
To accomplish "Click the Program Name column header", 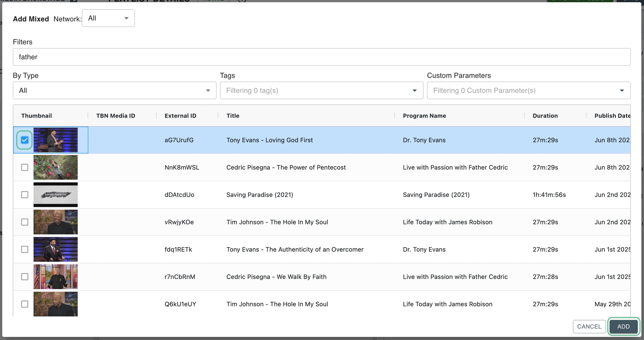I will pos(424,116).
